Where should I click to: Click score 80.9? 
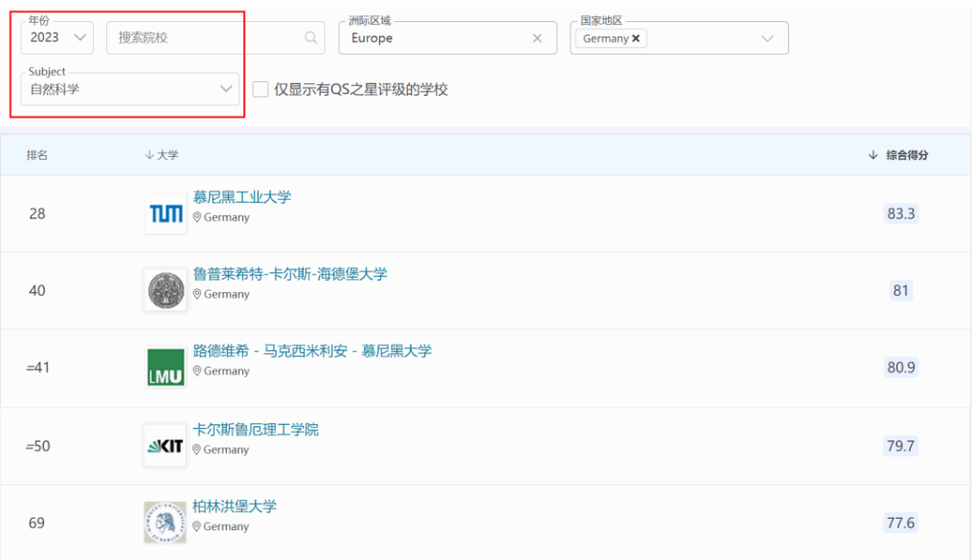901,368
